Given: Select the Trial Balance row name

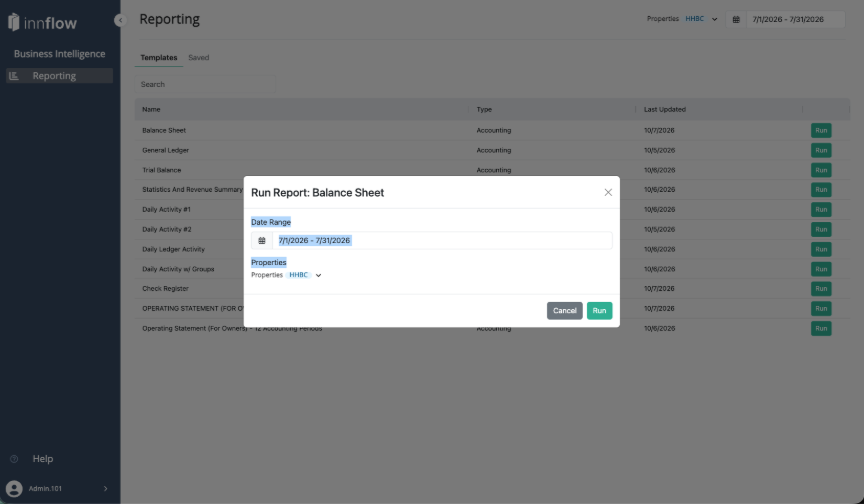Looking at the screenshot, I should click(161, 170).
